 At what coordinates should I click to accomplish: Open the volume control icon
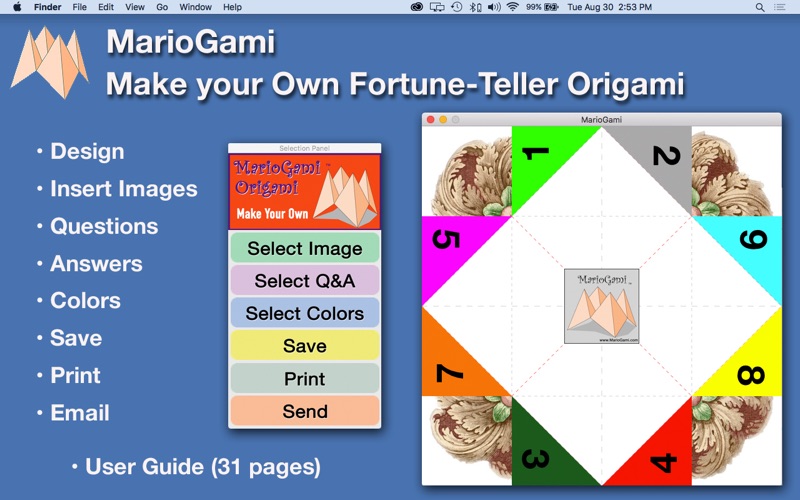point(494,7)
